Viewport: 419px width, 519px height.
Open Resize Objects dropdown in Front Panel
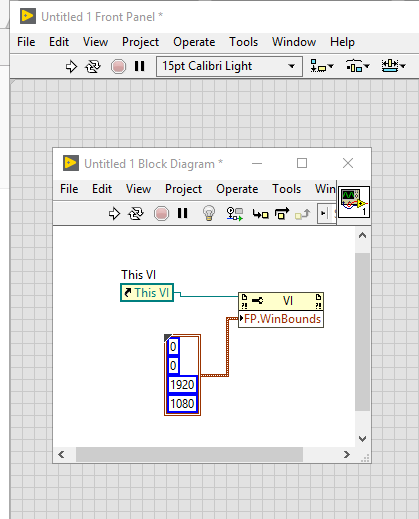click(393, 66)
